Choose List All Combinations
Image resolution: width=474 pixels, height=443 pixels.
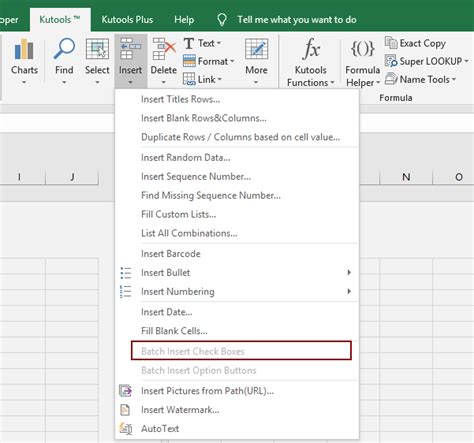[237, 233]
